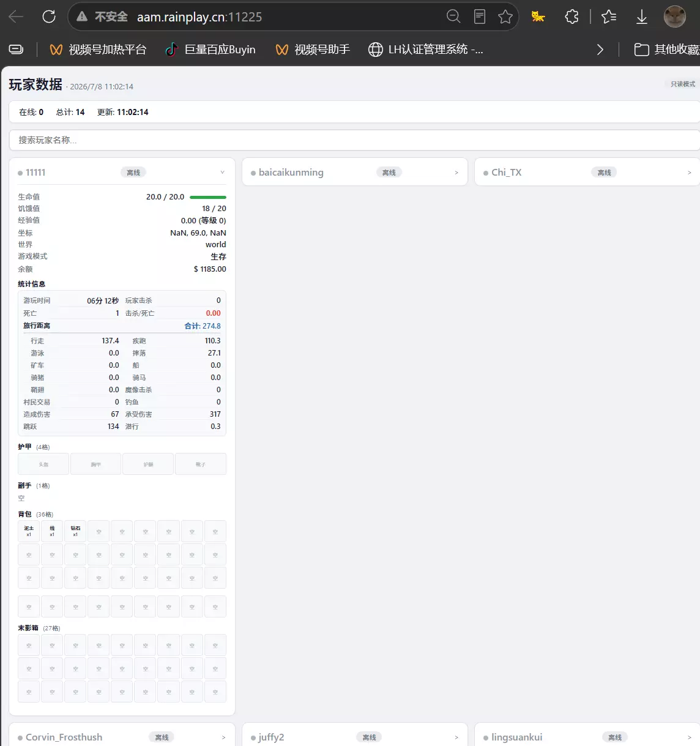Click the balance value $ 1185.00
700x746 pixels.
pos(210,269)
